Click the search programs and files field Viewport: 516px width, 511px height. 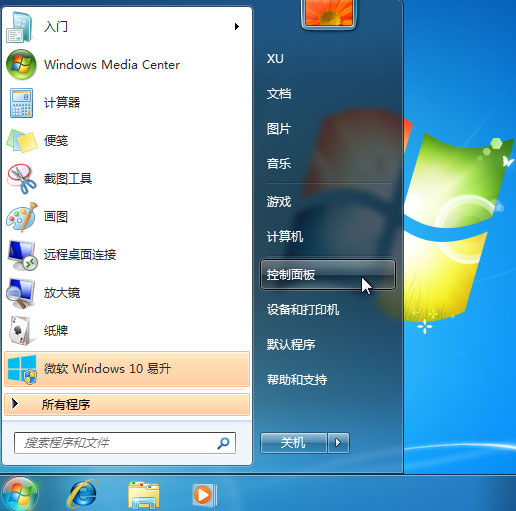click(125, 443)
